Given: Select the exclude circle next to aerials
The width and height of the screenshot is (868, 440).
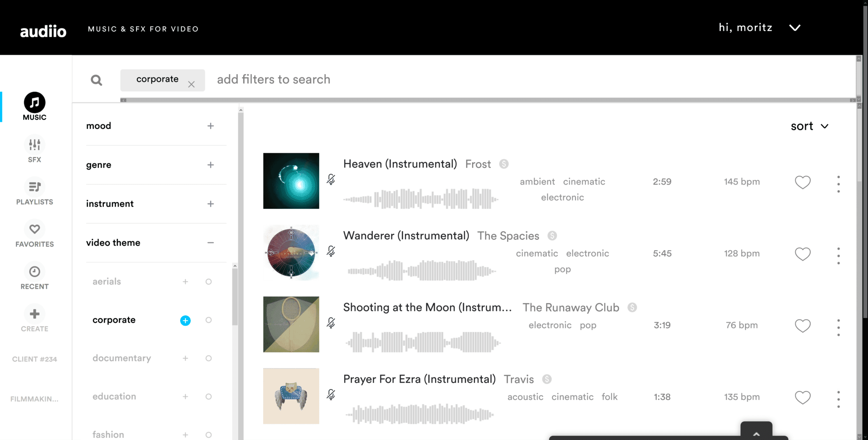Looking at the screenshot, I should point(209,282).
